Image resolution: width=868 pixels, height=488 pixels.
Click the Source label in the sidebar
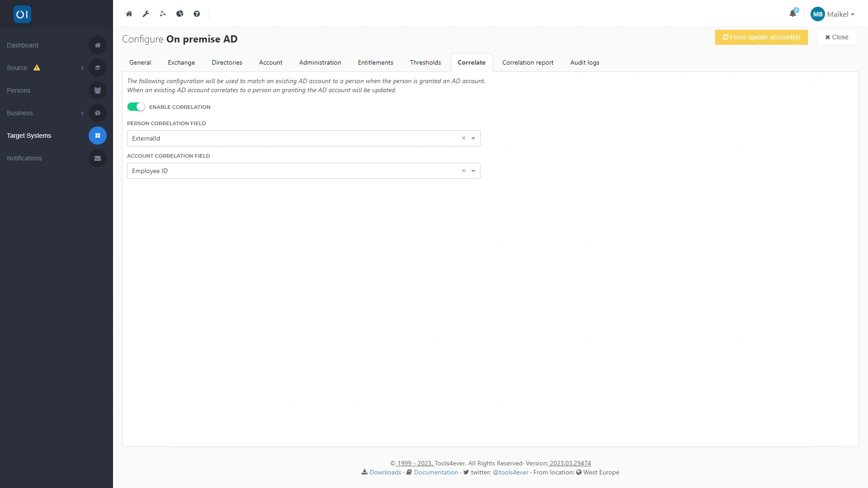click(17, 68)
